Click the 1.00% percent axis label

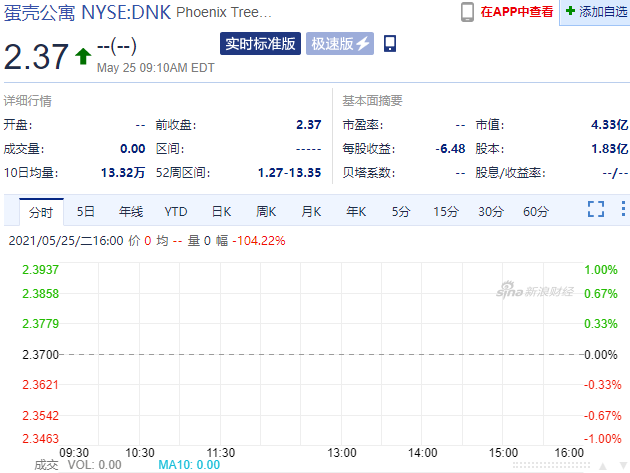(601, 270)
